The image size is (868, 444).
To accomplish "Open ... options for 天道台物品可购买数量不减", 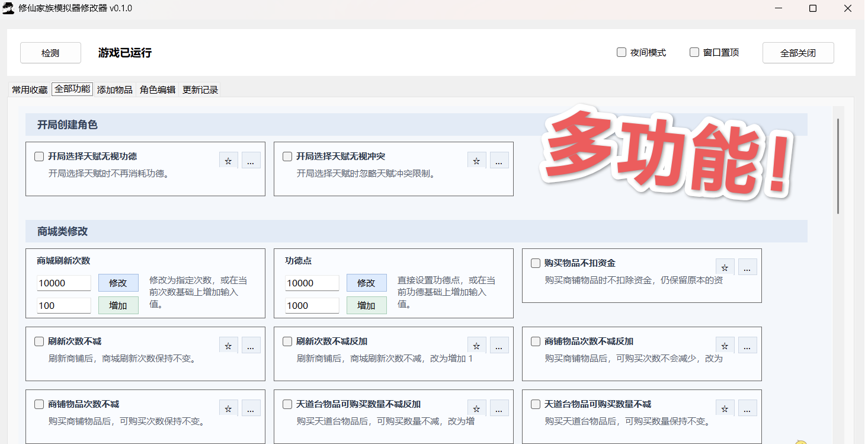I will [x=748, y=408].
